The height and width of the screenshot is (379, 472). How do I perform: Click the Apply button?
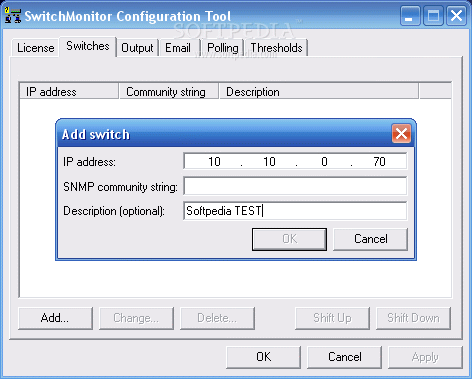click(425, 357)
